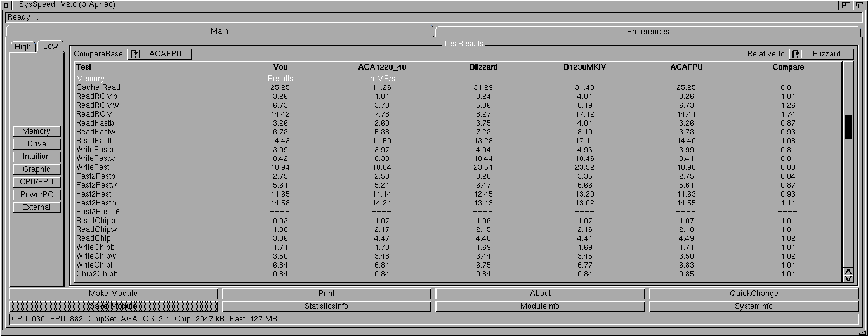868x336 pixels.
Task: Select the Low tab
Action: coord(50,46)
